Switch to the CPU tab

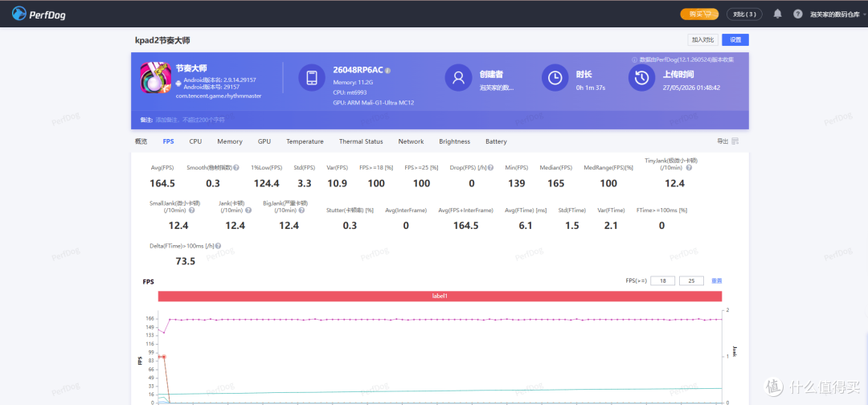click(x=195, y=141)
